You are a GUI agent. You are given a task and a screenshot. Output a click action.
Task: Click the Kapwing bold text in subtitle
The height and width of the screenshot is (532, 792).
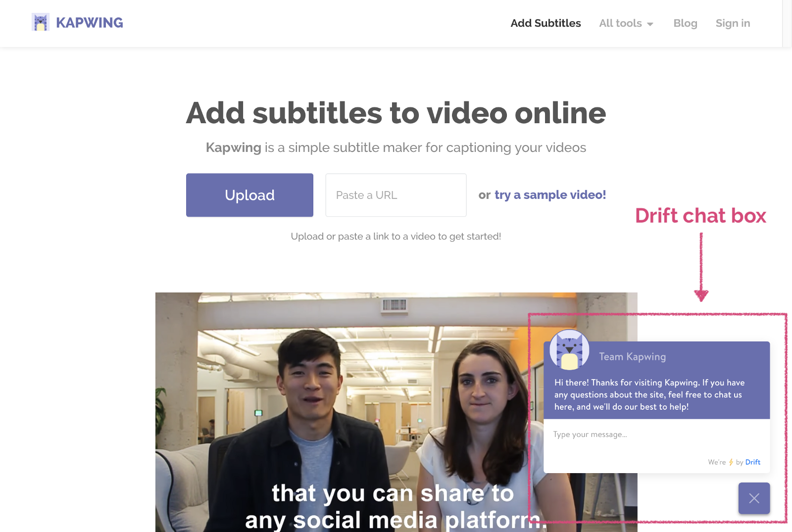point(233,147)
